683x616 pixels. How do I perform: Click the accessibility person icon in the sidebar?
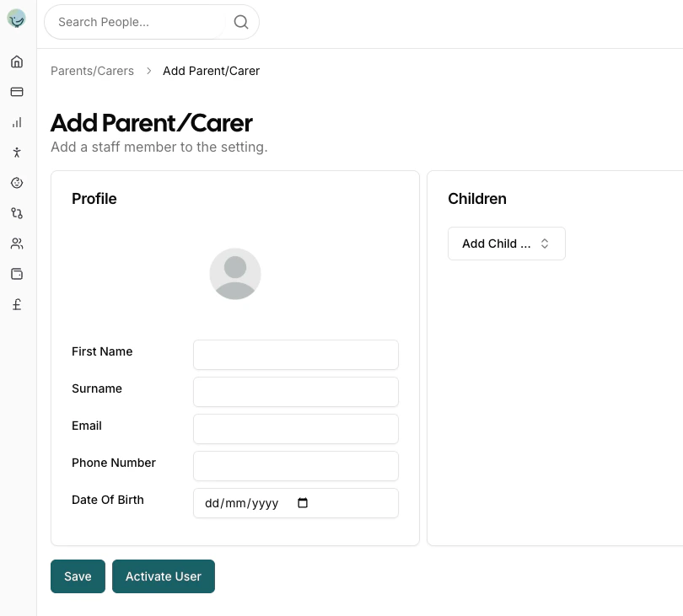pyautogui.click(x=16, y=153)
